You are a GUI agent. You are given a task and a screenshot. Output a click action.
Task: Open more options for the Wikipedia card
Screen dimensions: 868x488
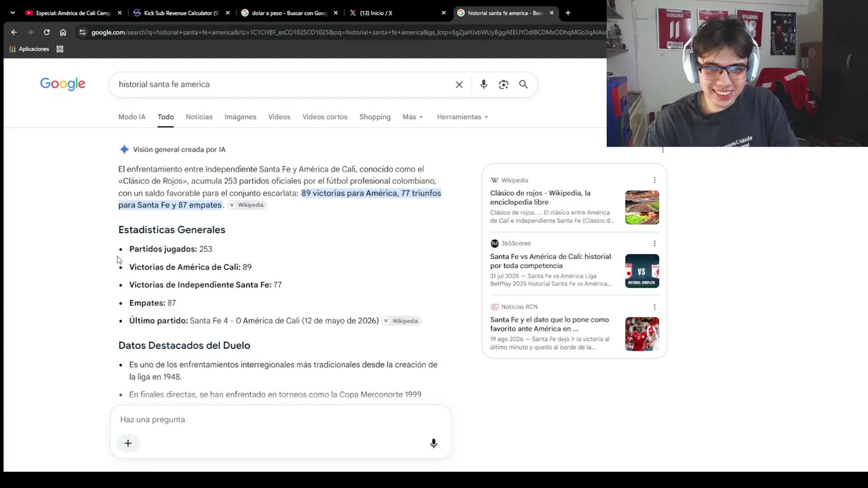click(654, 180)
